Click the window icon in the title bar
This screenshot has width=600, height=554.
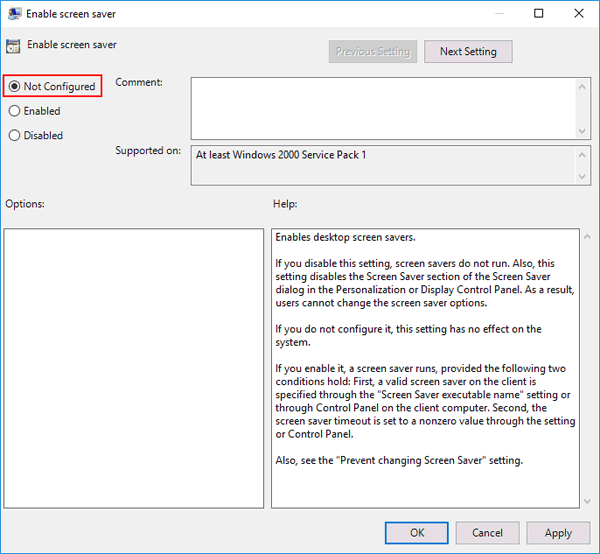pyautogui.click(x=13, y=15)
